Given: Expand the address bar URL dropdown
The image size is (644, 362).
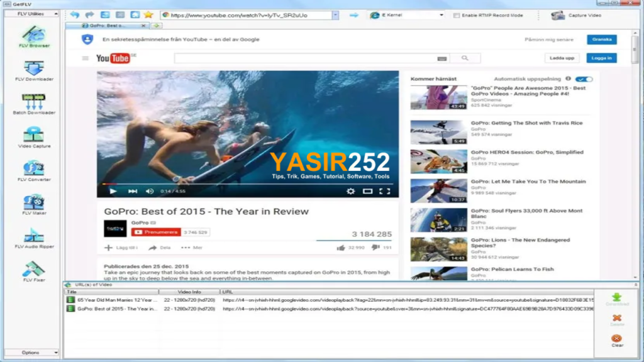Looking at the screenshot, I should tap(335, 15).
